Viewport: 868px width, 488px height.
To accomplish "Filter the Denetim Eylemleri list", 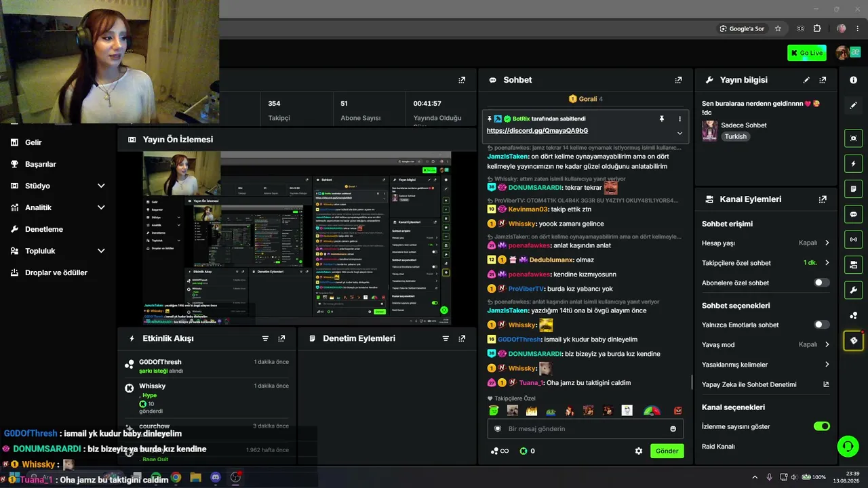I will [x=446, y=338].
